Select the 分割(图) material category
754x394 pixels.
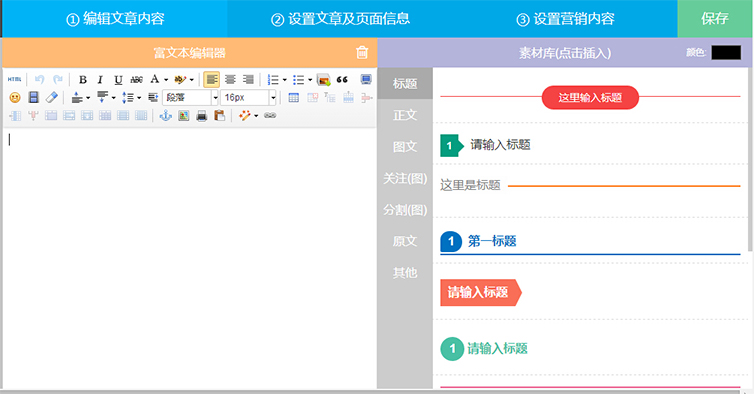(405, 210)
